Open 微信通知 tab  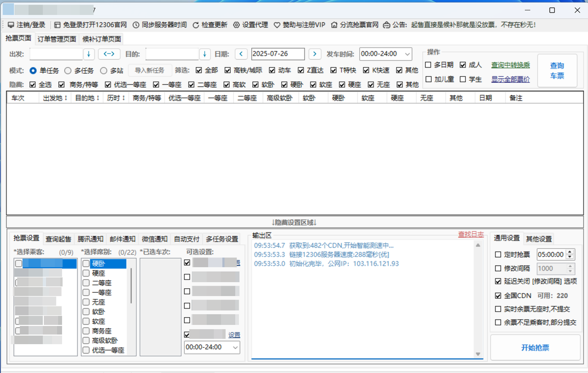pyautogui.click(x=154, y=239)
